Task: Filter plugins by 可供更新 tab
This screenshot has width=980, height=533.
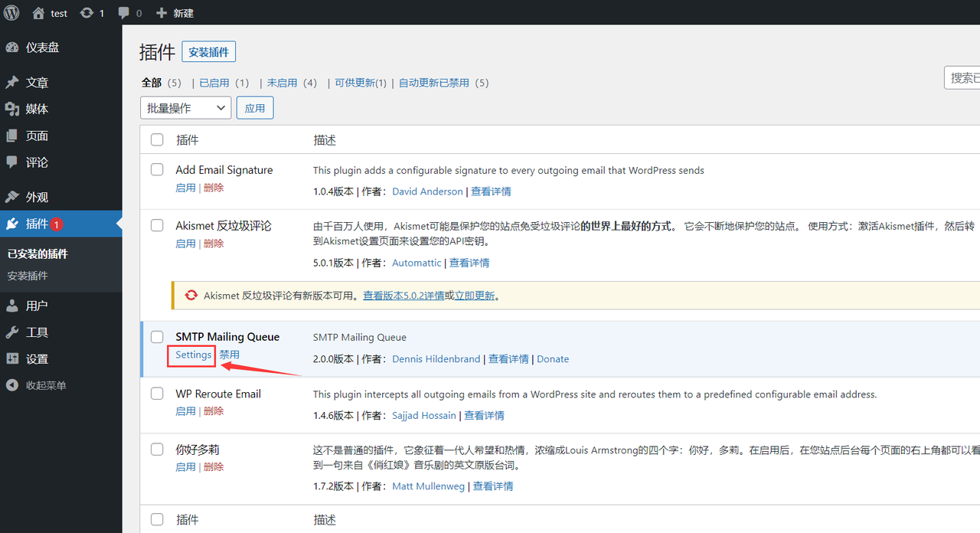Action: tap(357, 83)
